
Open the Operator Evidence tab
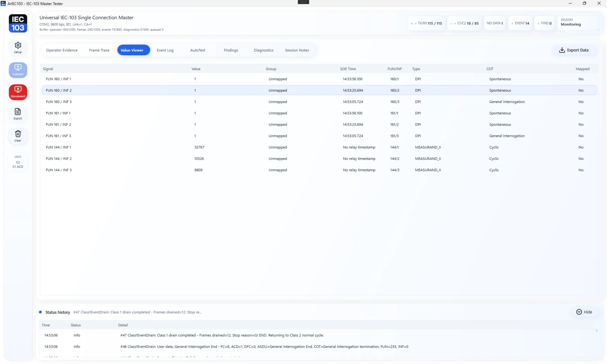[62, 50]
